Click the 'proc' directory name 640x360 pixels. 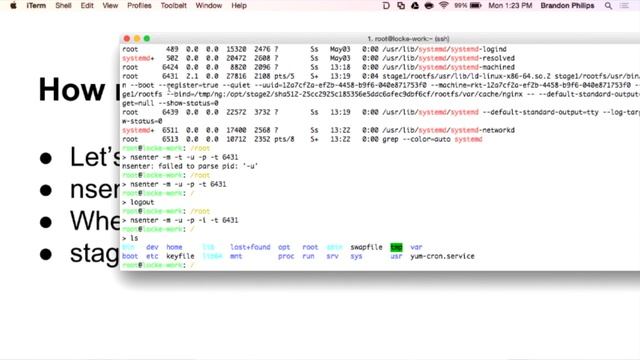click(x=286, y=256)
